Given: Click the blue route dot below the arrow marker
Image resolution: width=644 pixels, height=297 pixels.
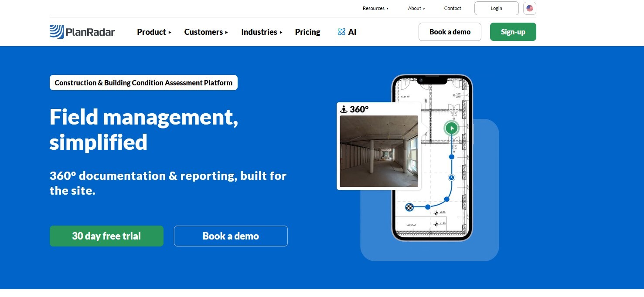Looking at the screenshot, I should (x=452, y=156).
